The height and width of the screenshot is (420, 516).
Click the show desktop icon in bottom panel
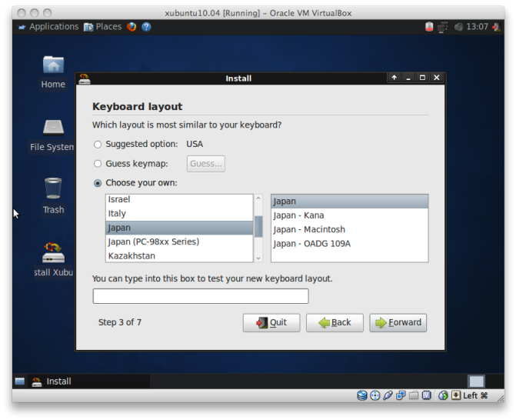point(20,382)
